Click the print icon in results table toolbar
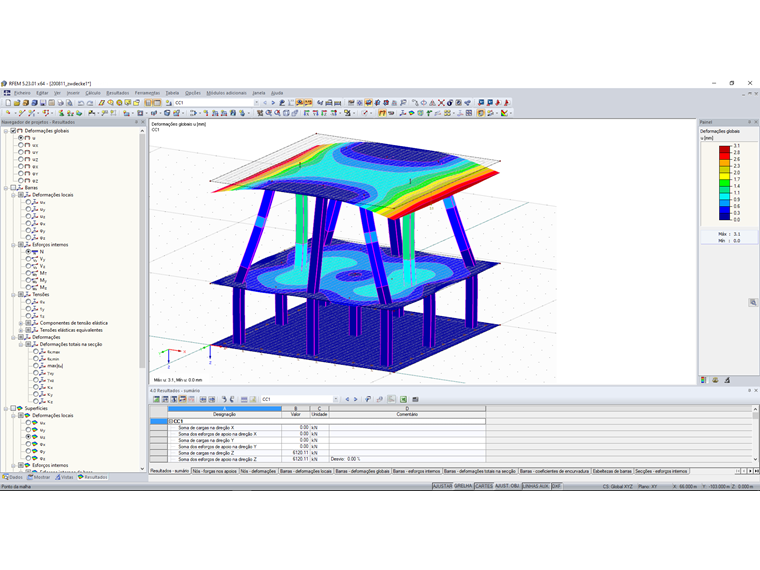760x570 pixels. 415,399
